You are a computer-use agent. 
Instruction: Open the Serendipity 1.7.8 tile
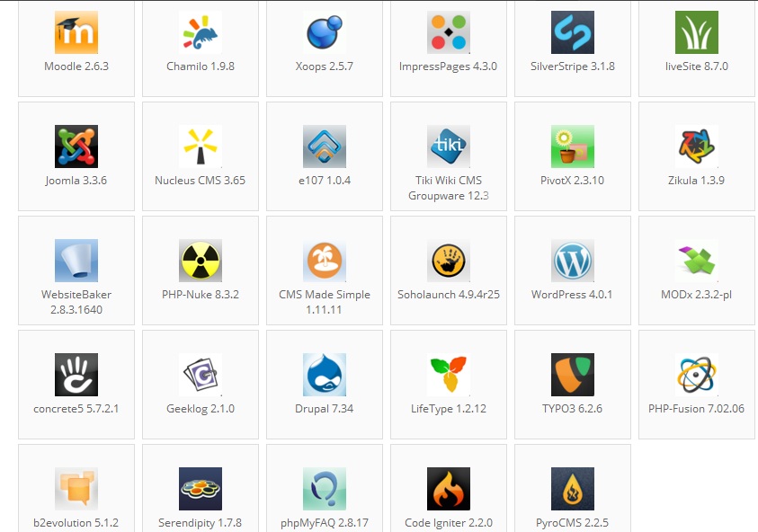pos(200,490)
